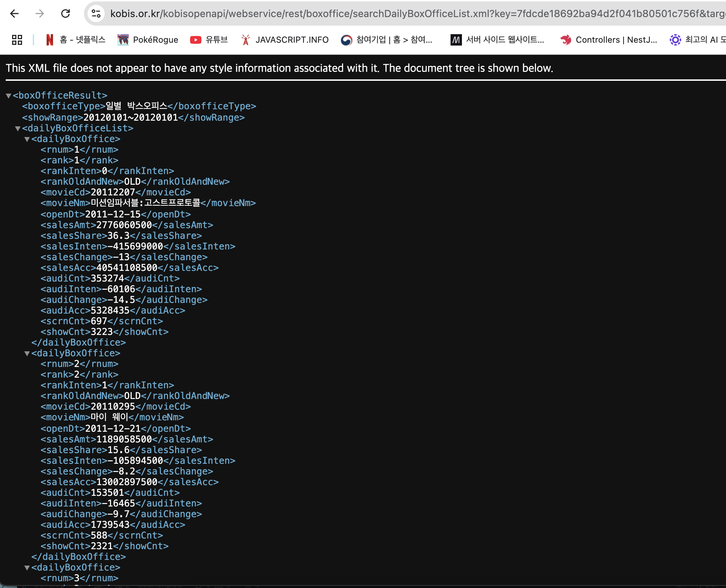Click the 최고의 AI bookmark favicon
Viewport: 726px width, 588px height.
(675, 40)
